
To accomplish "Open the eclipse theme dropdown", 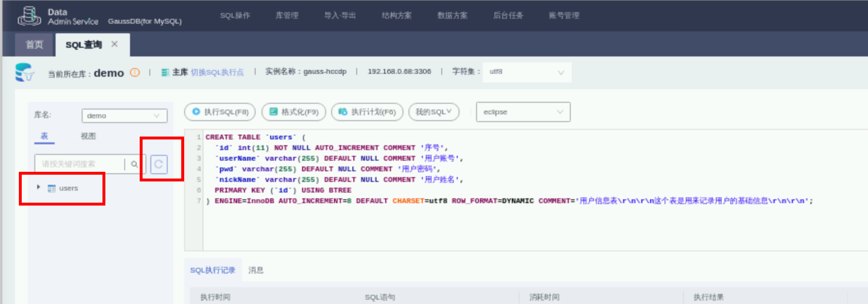I will pos(523,112).
